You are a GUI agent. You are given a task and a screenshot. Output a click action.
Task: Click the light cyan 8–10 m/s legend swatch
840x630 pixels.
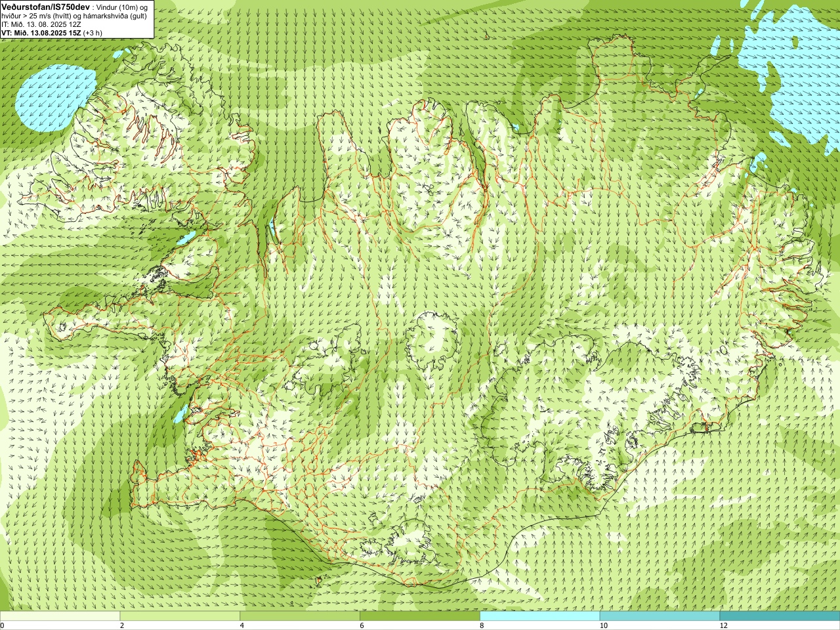point(540,616)
